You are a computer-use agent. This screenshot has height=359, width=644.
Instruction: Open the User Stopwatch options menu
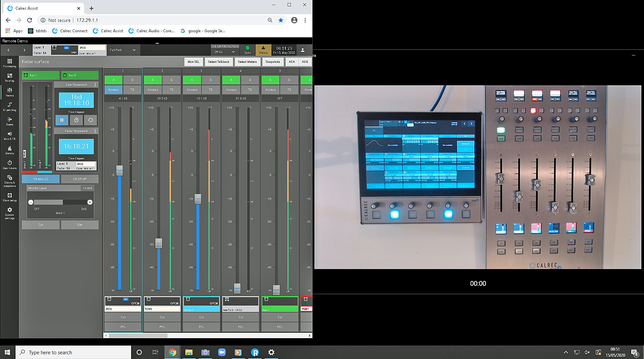tap(95, 84)
